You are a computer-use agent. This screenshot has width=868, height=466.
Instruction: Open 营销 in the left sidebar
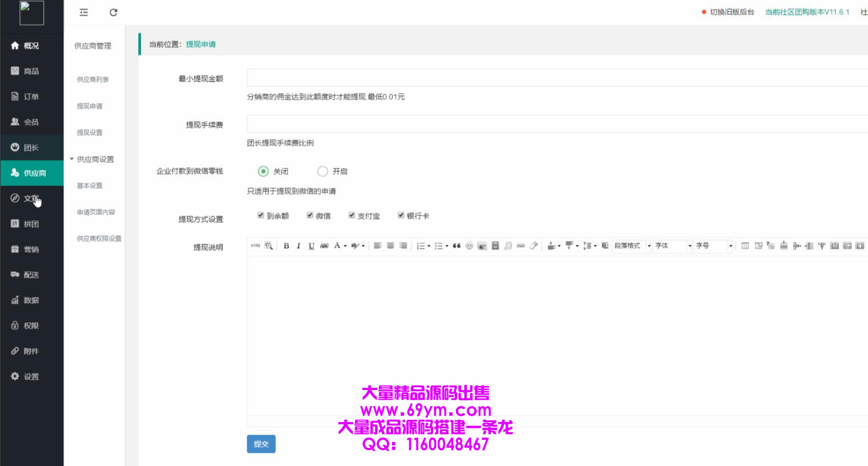[x=31, y=250]
